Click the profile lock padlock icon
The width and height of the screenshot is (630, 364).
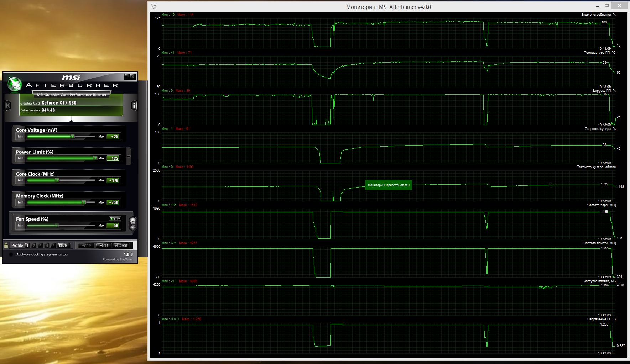click(6, 245)
